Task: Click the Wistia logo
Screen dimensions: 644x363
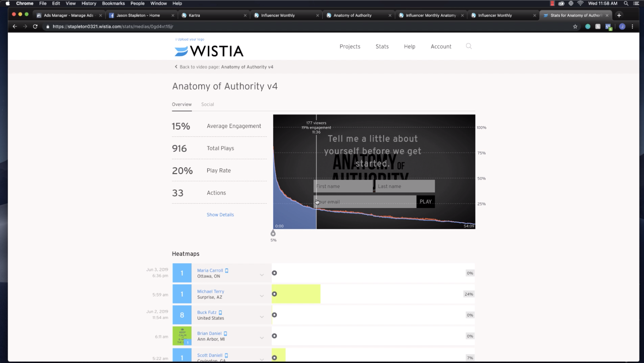Action: click(x=209, y=51)
